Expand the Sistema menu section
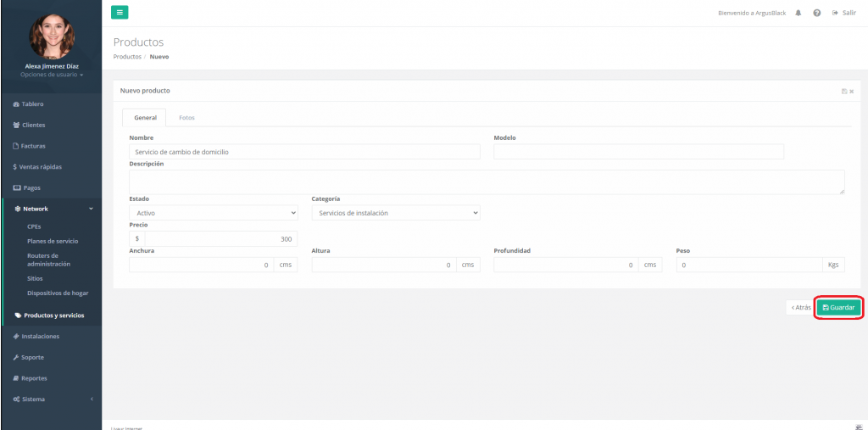The image size is (868, 430). pos(52,399)
